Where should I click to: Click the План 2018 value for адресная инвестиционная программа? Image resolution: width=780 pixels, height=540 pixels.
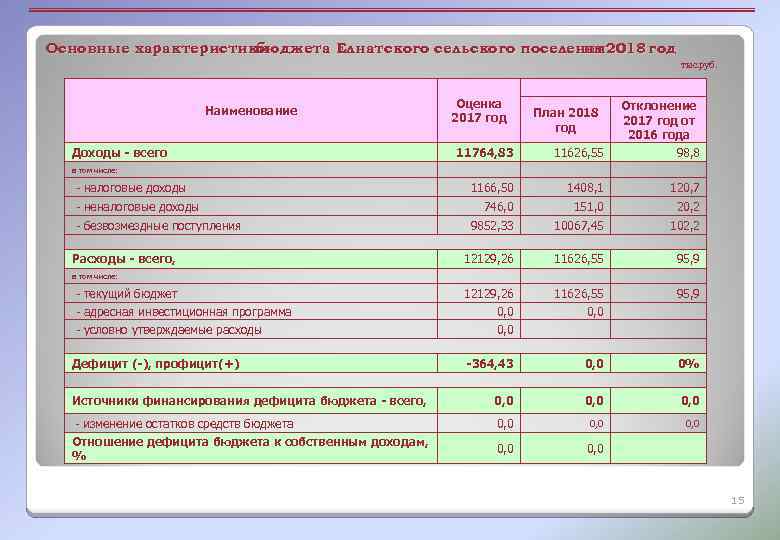595,312
